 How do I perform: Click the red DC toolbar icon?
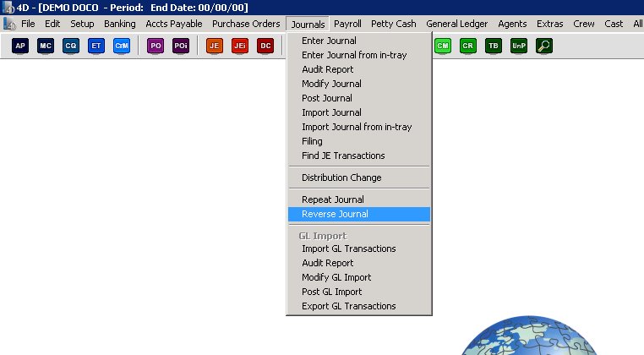pyautogui.click(x=265, y=46)
